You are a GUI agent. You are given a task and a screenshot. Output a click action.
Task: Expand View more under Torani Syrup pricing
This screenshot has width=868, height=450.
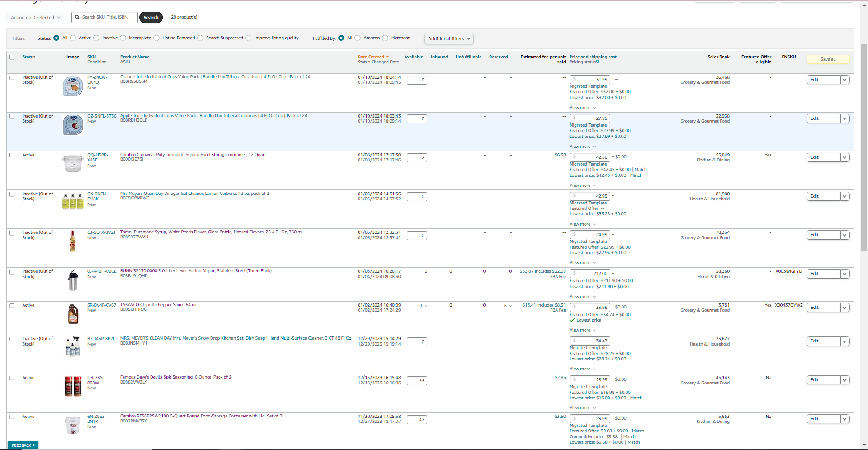[x=583, y=263]
